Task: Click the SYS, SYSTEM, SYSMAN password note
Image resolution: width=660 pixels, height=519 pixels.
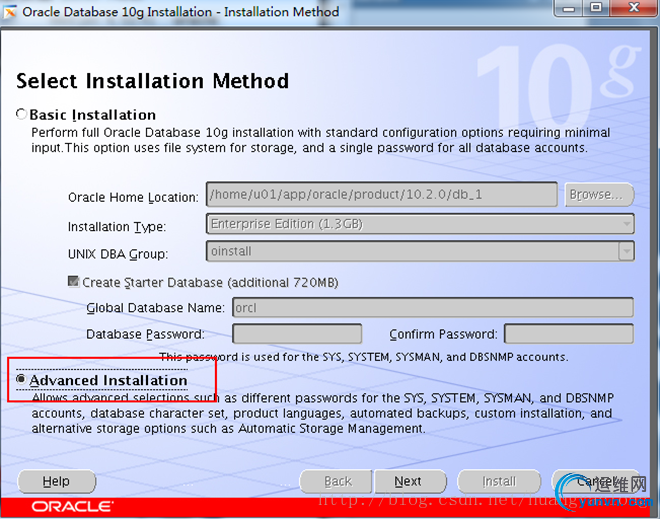Action: (x=364, y=357)
